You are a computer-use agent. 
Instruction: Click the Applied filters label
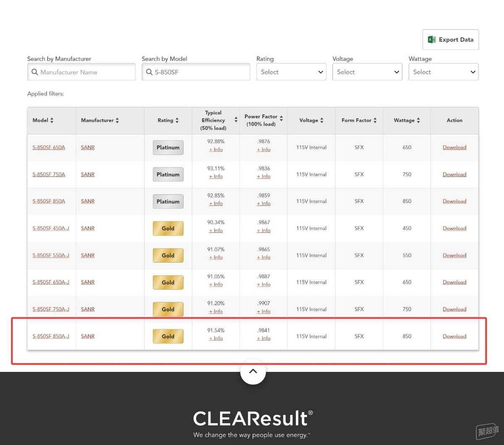[46, 94]
